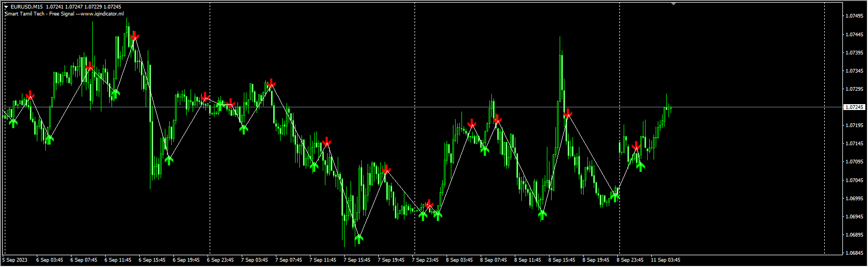Image resolution: width=868 pixels, height=267 pixels.
Task: Click the 7 Sep 23:45 time label
Action: coord(425,260)
